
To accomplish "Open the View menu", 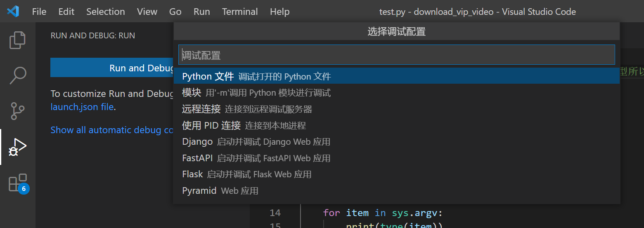I will pos(147,12).
